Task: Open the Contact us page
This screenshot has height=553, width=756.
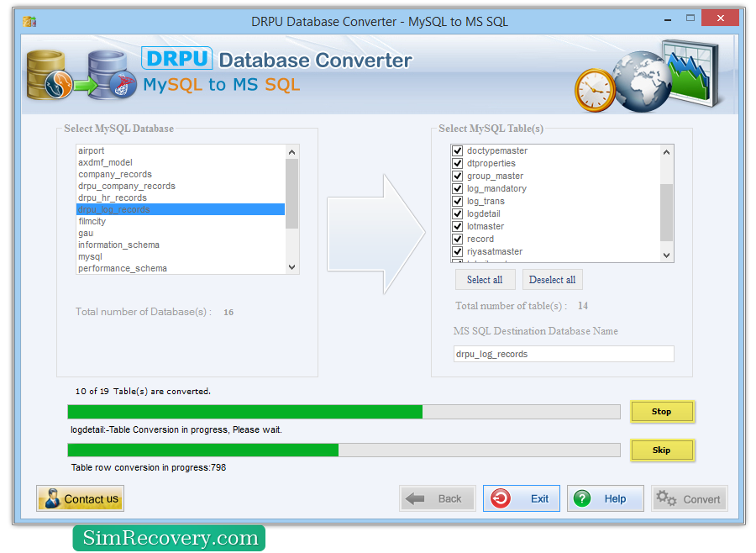Action: (x=80, y=498)
